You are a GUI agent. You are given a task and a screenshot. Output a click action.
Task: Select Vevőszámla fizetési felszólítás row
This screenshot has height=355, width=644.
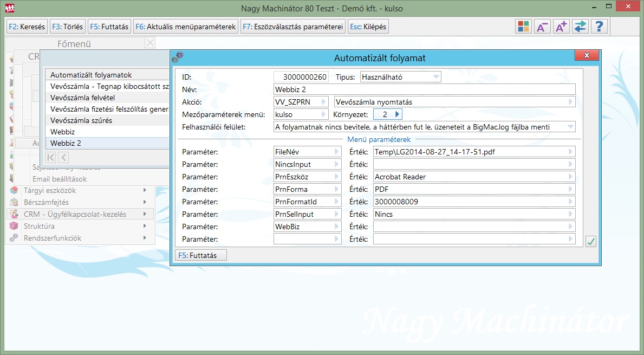(108, 109)
